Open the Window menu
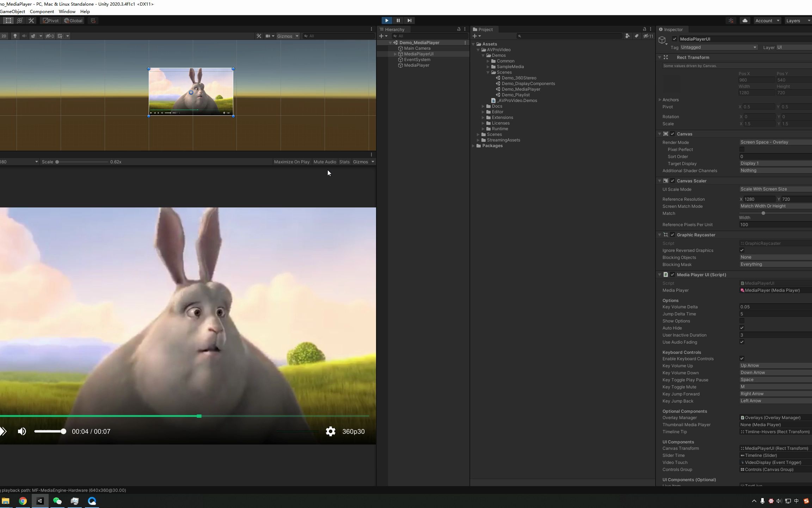 pos(67,12)
